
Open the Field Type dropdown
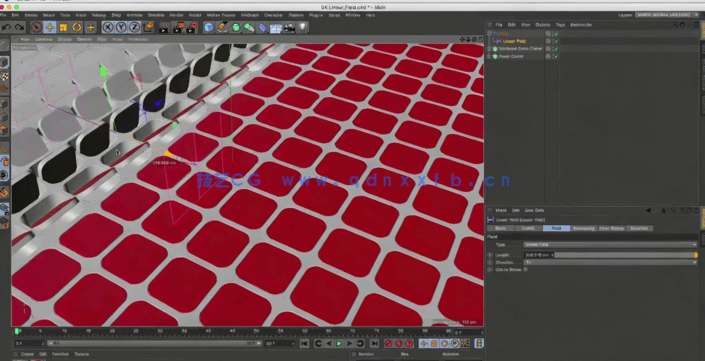(x=610, y=245)
